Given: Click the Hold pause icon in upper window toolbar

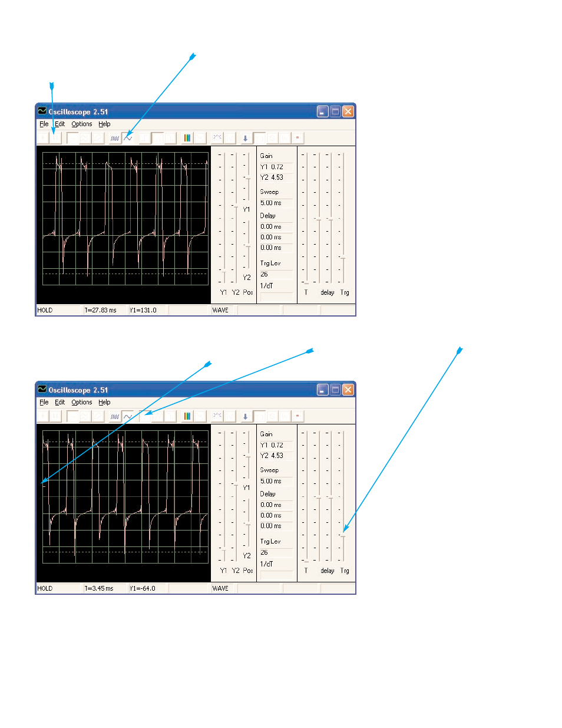Looking at the screenshot, I should (x=55, y=138).
